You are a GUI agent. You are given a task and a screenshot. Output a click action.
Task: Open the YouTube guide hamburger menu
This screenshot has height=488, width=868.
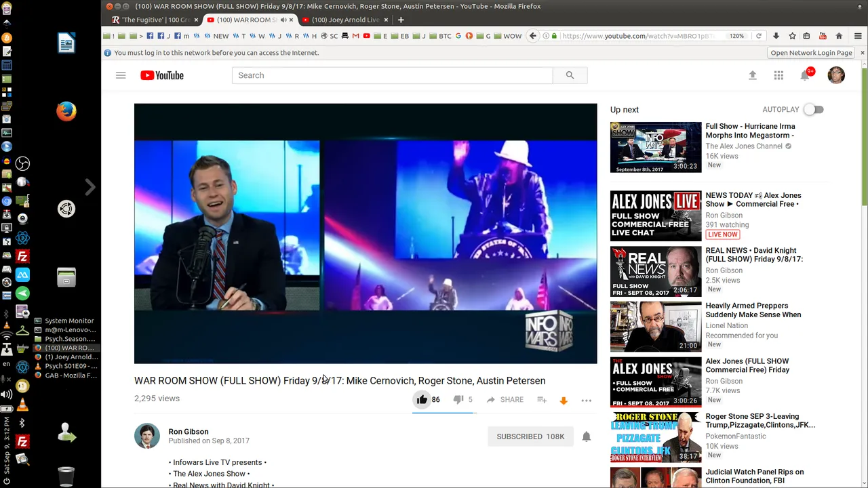coord(121,75)
